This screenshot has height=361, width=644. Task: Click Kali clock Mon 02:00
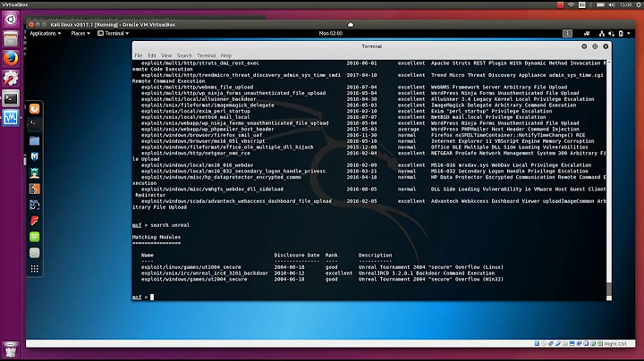coord(331,34)
